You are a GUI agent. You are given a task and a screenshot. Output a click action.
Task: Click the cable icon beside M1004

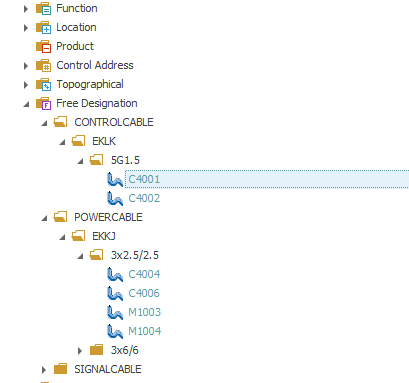[115, 331]
